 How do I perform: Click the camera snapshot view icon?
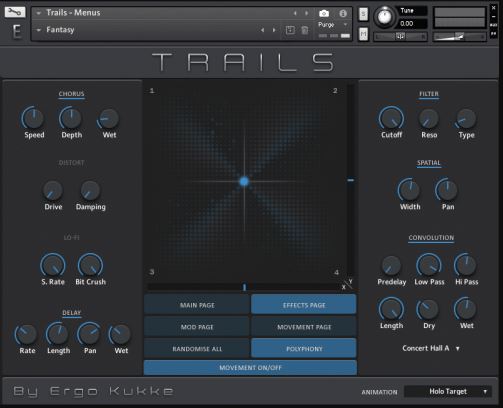324,13
